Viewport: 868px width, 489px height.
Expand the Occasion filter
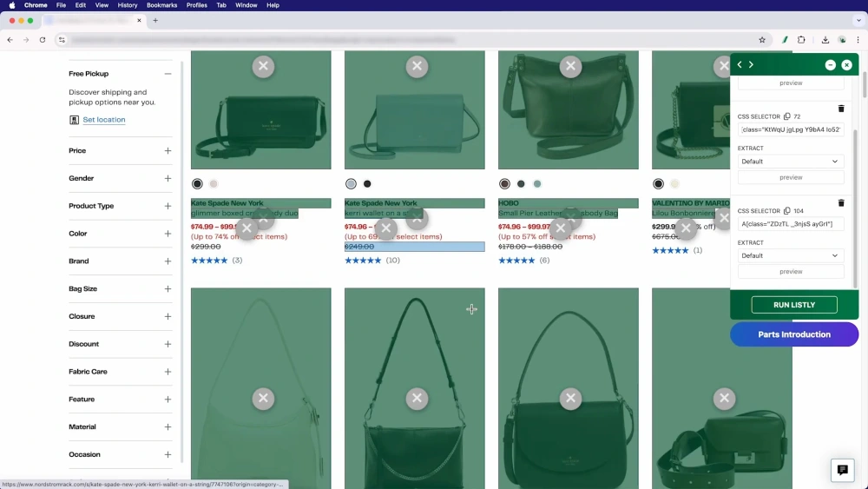(168, 454)
